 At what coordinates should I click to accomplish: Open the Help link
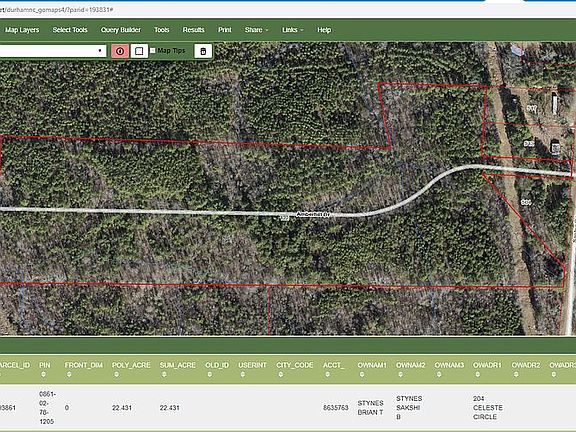(x=324, y=30)
